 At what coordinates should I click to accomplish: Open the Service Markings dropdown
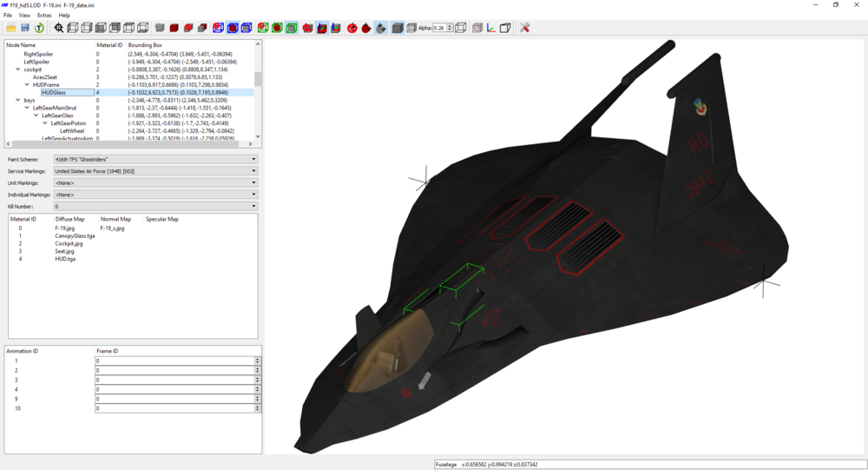click(155, 171)
